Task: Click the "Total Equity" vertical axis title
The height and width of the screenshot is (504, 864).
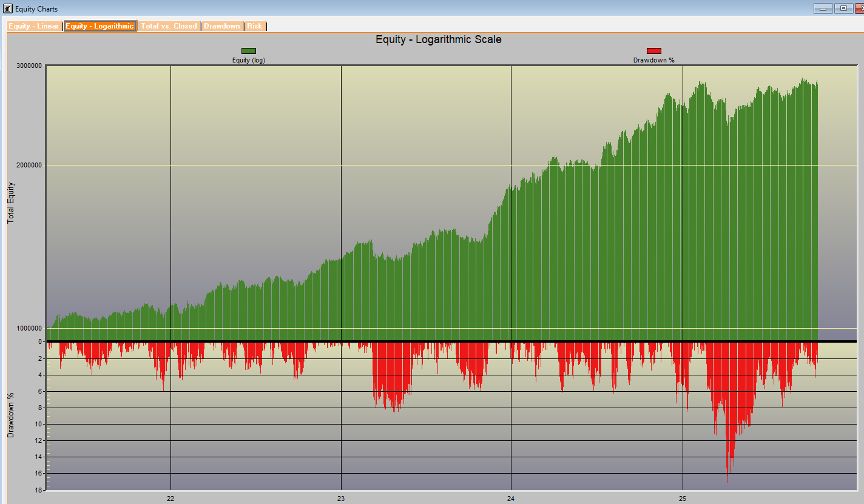Action: pos(11,202)
